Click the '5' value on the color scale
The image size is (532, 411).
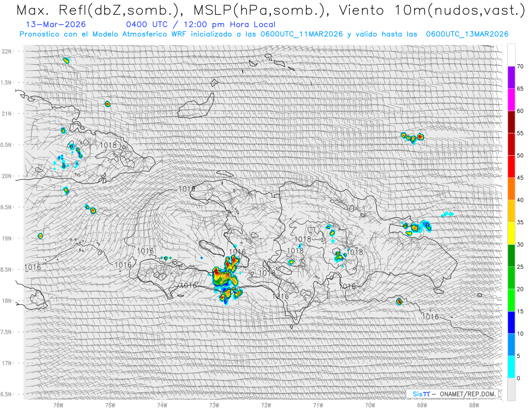[x=519, y=356]
